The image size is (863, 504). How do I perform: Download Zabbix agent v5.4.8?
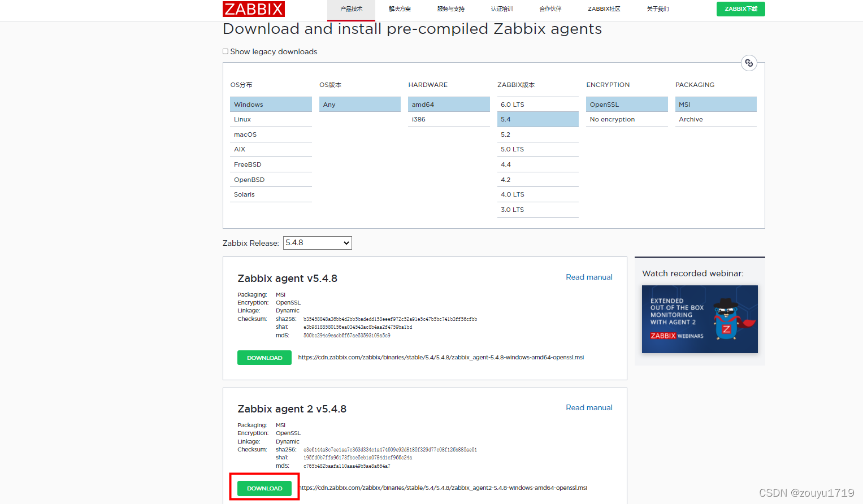pyautogui.click(x=264, y=358)
